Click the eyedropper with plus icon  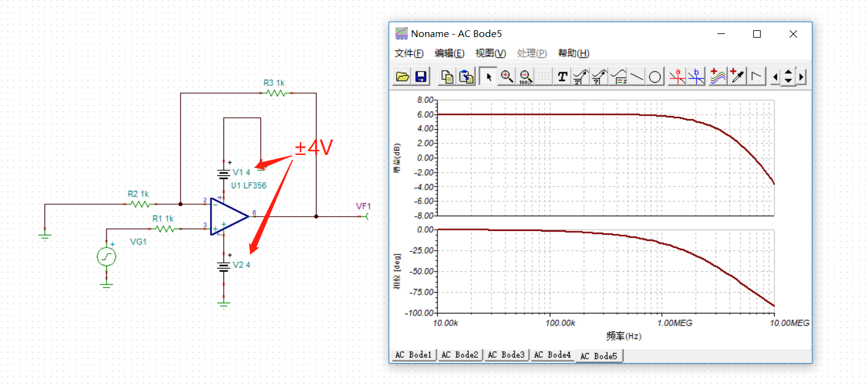click(737, 77)
